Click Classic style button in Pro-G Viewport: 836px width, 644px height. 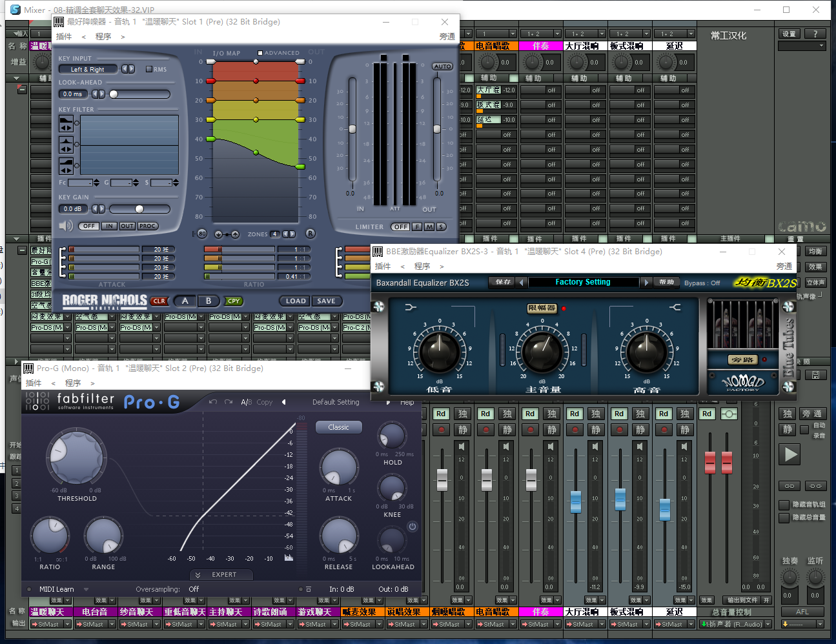click(339, 427)
